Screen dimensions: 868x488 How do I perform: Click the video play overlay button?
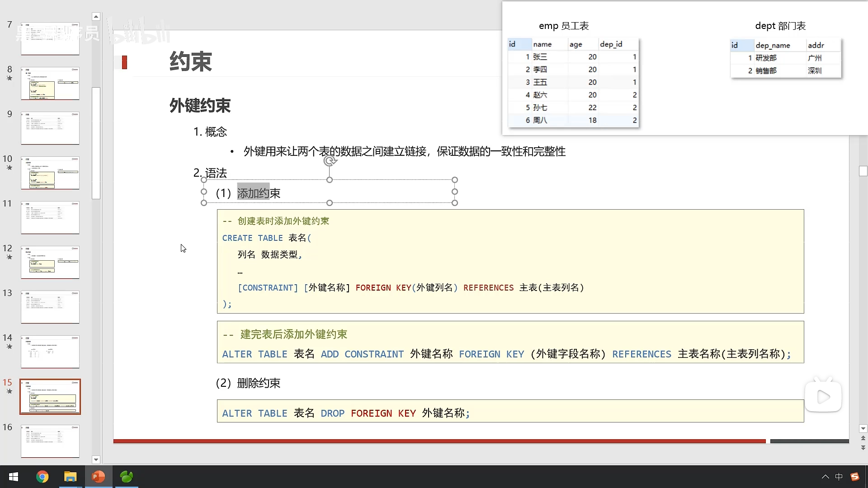(x=823, y=397)
